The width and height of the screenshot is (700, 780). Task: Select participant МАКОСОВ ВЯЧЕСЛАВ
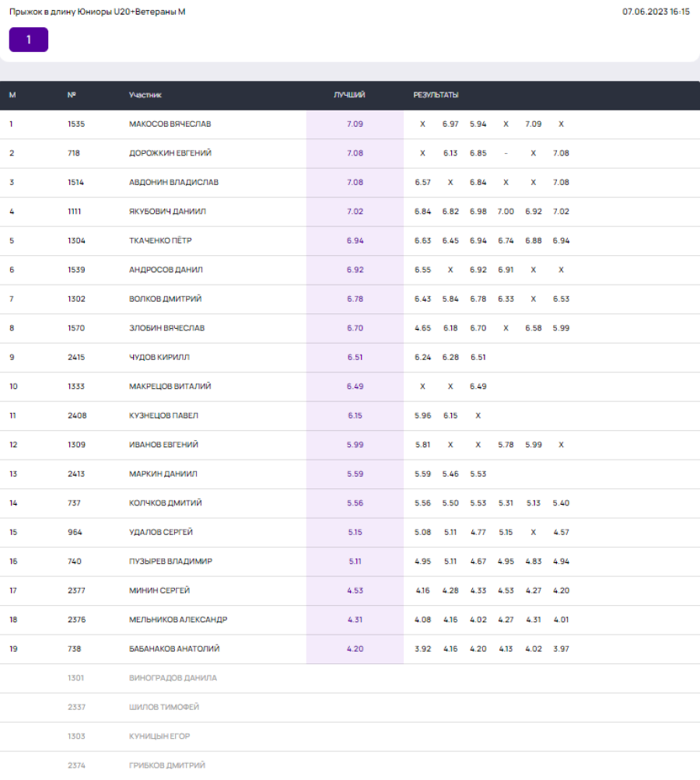coord(170,124)
